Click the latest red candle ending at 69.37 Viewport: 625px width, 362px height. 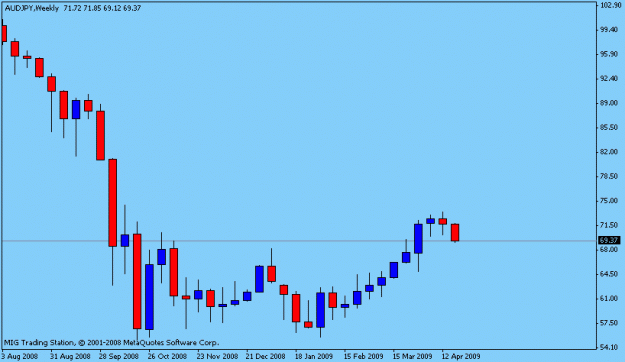tap(455, 232)
